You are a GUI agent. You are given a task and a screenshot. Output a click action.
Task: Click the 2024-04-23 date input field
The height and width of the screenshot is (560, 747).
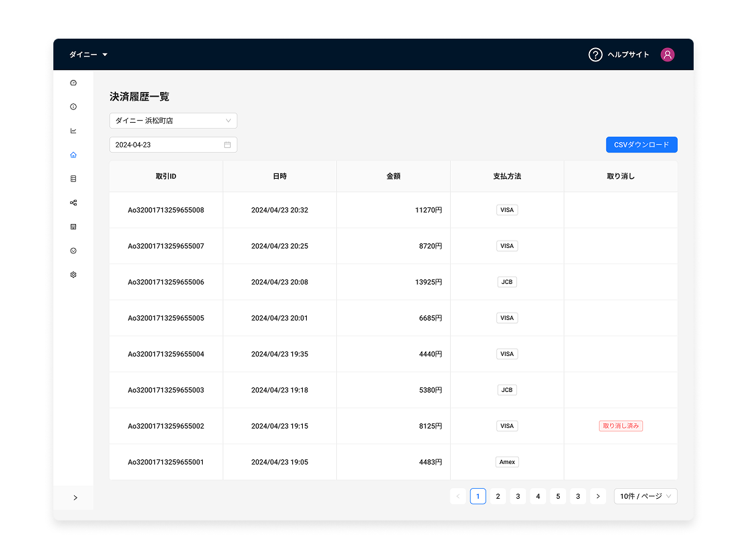pos(173,145)
